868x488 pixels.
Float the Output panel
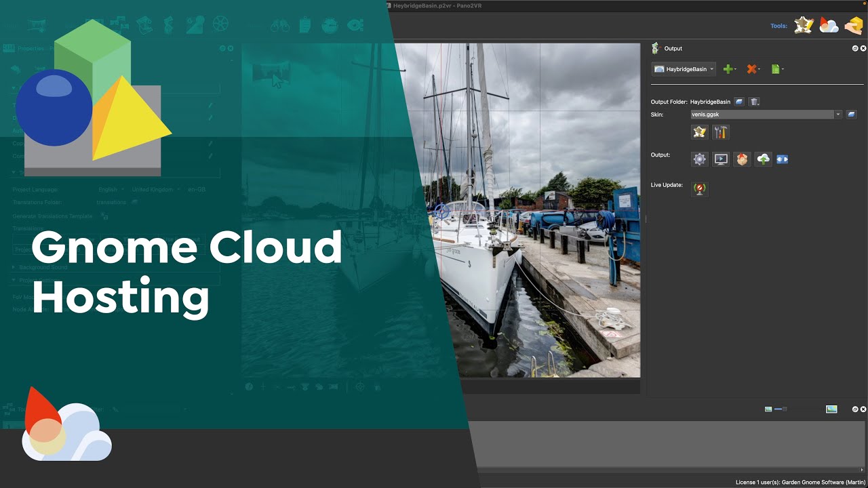click(x=855, y=48)
